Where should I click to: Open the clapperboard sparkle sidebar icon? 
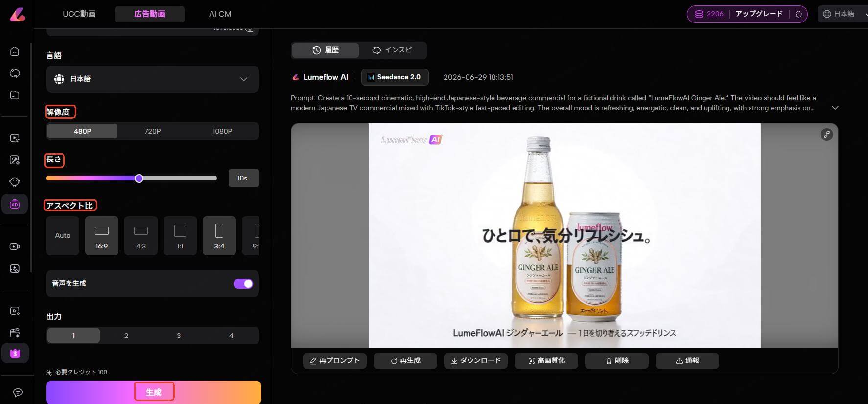click(x=15, y=333)
